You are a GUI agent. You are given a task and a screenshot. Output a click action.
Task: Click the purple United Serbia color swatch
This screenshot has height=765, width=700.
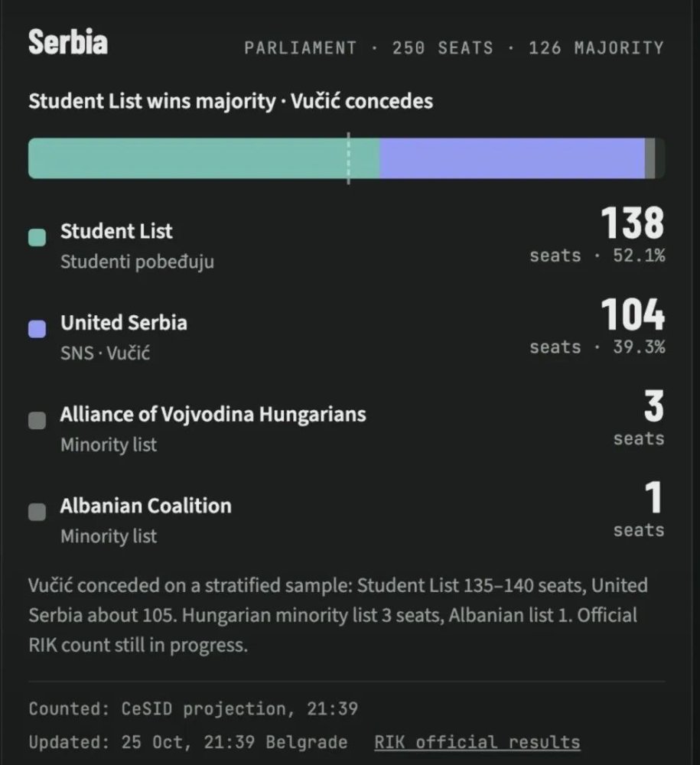37,329
